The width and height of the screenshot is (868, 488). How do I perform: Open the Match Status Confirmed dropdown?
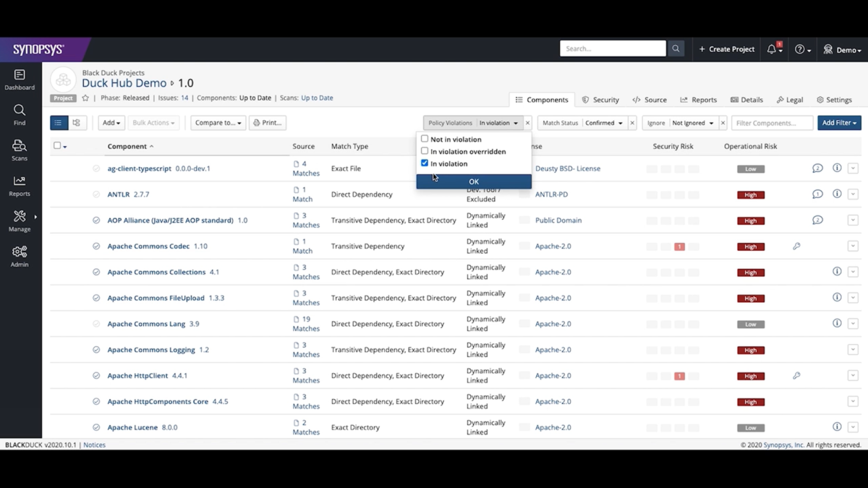[x=604, y=123]
